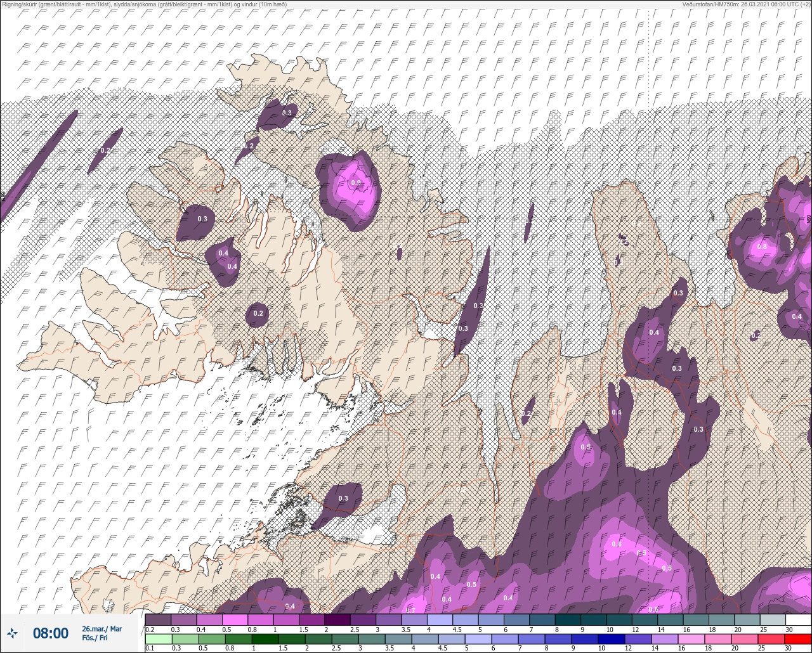This screenshot has height=653, width=812.
Task: Select the 5 swatch in top legend row
Action: click(491, 619)
